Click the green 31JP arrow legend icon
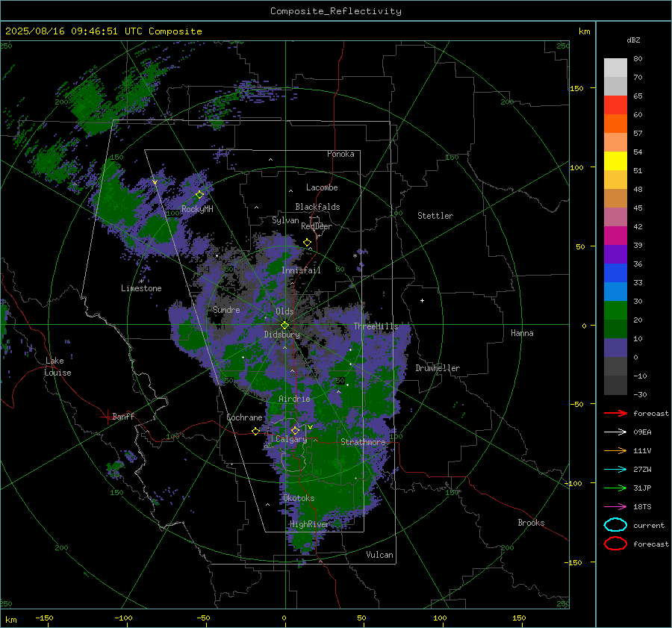This screenshot has height=628, width=672. coord(615,488)
